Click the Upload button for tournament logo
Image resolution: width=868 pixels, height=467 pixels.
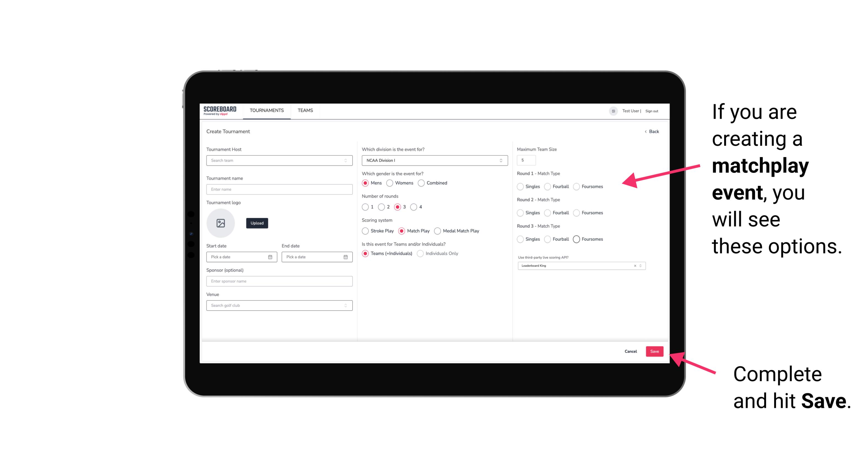[x=256, y=223]
